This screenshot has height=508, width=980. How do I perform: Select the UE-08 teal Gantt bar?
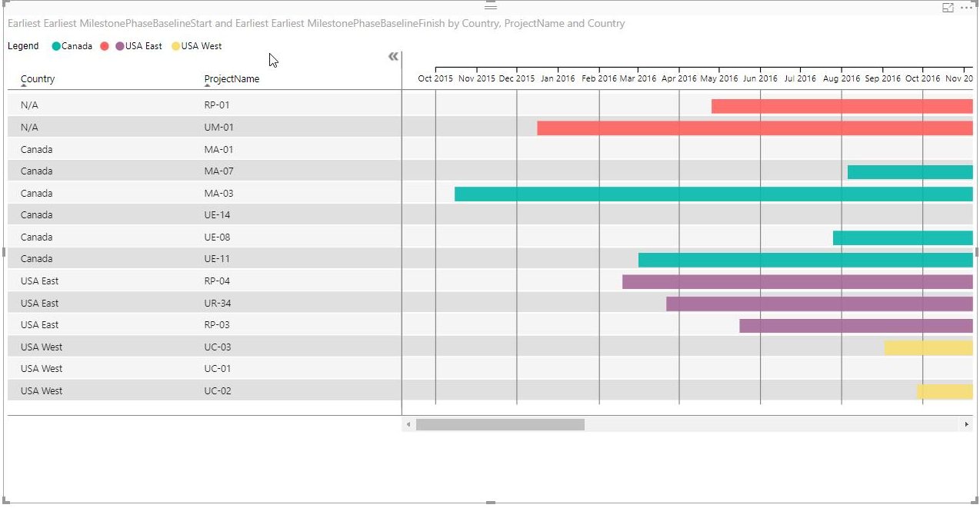(903, 238)
